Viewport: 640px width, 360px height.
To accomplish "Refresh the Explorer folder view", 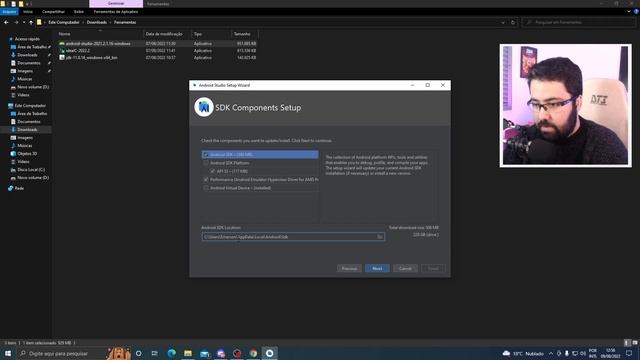I will point(513,22).
